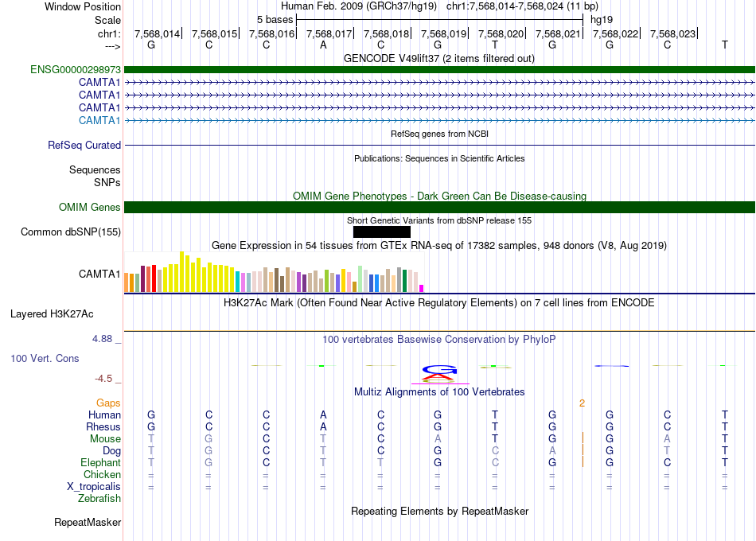
Task: Click the 7,568,020 position label
Action: (x=501, y=33)
